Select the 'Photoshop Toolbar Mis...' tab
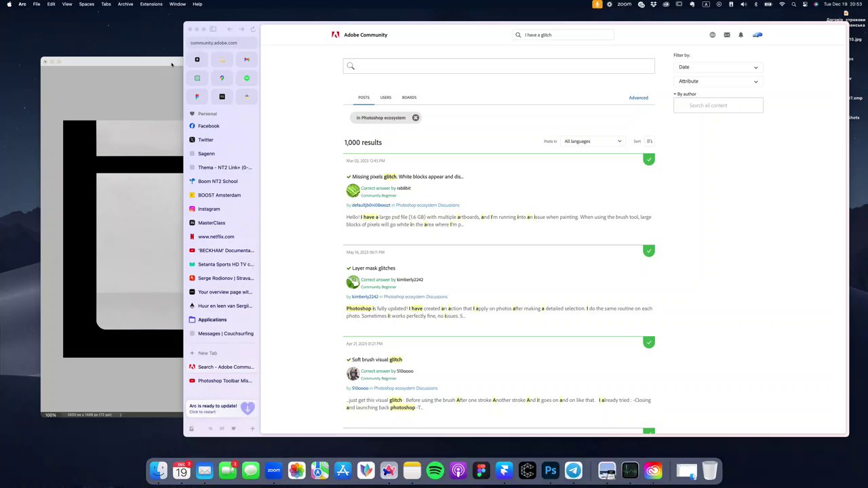 coord(222,381)
